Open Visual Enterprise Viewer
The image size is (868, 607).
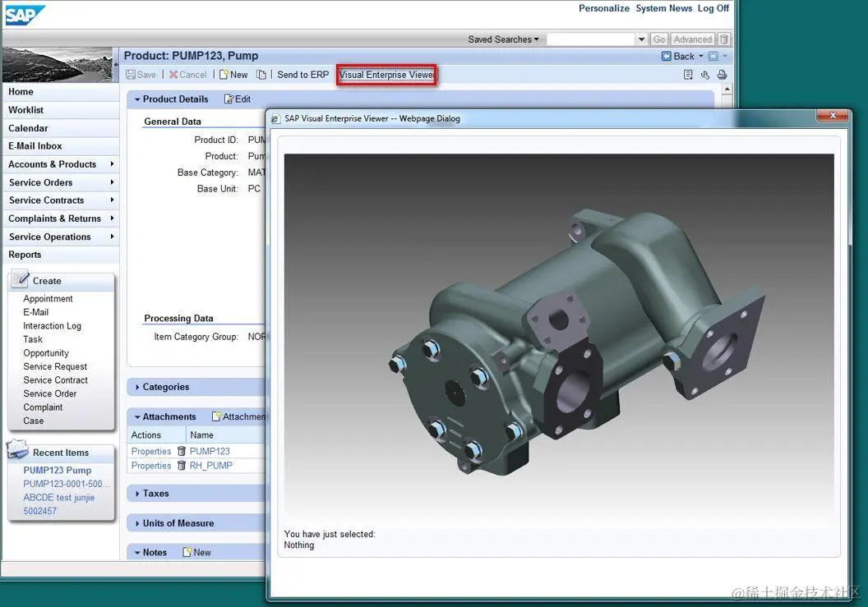[x=387, y=75]
